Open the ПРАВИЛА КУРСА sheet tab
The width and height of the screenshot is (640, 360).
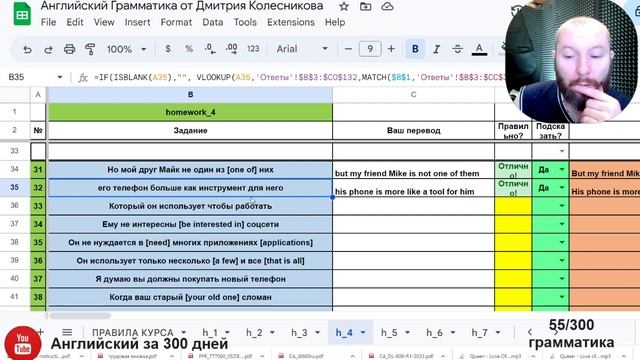[x=133, y=333]
